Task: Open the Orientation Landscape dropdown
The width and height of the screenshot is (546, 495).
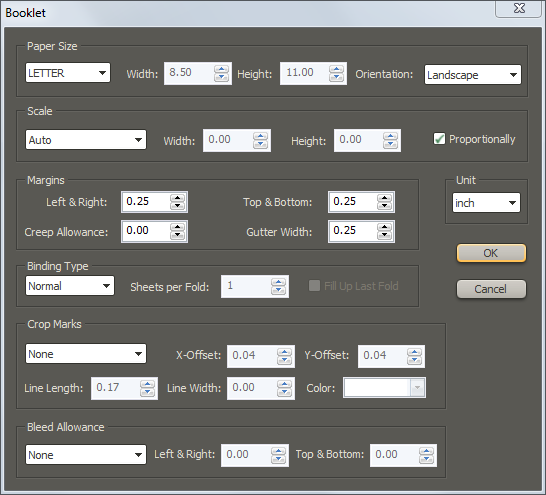Action: point(473,74)
